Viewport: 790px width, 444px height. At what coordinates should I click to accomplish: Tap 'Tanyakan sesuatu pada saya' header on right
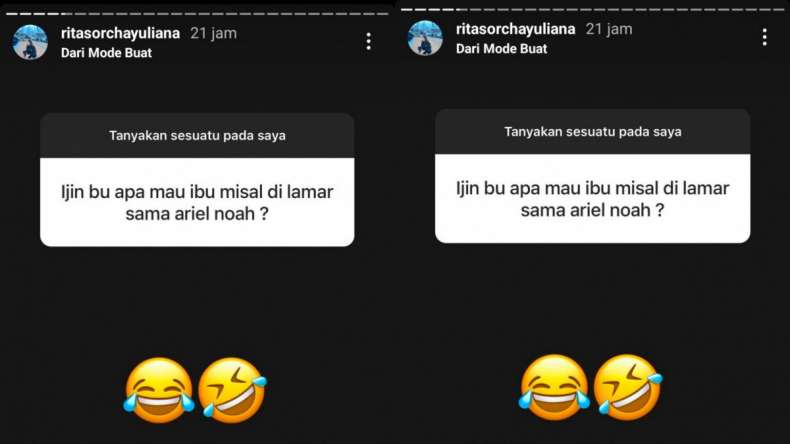[x=592, y=132]
